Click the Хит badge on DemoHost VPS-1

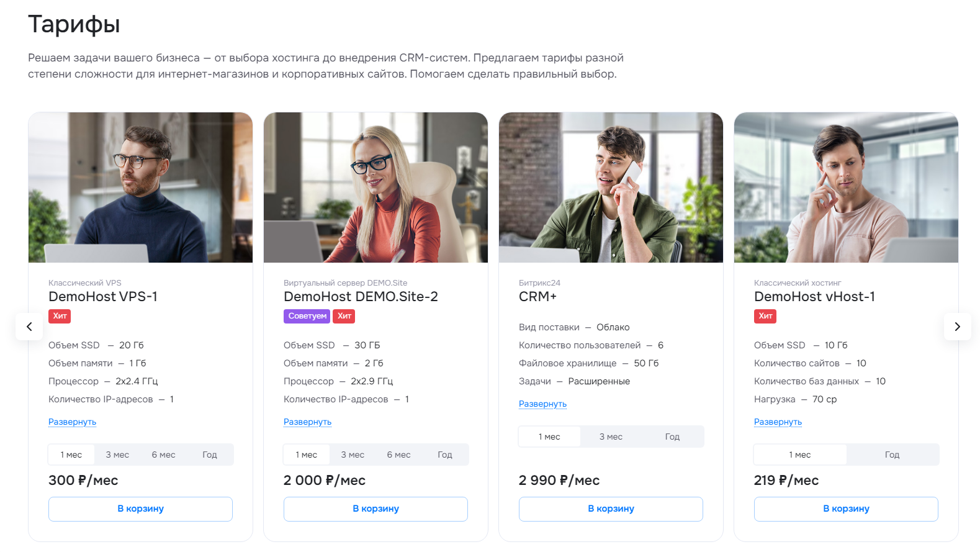(x=60, y=316)
